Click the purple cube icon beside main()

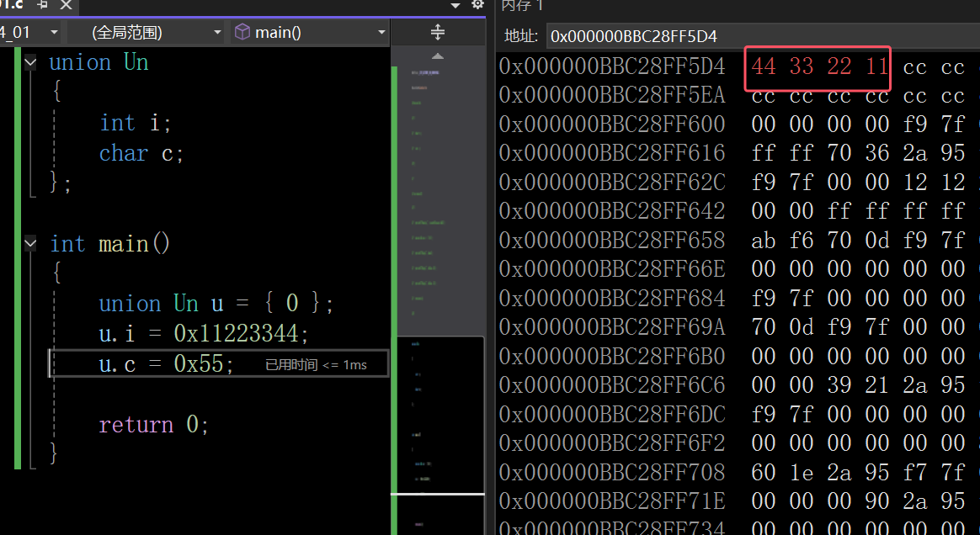coord(242,32)
